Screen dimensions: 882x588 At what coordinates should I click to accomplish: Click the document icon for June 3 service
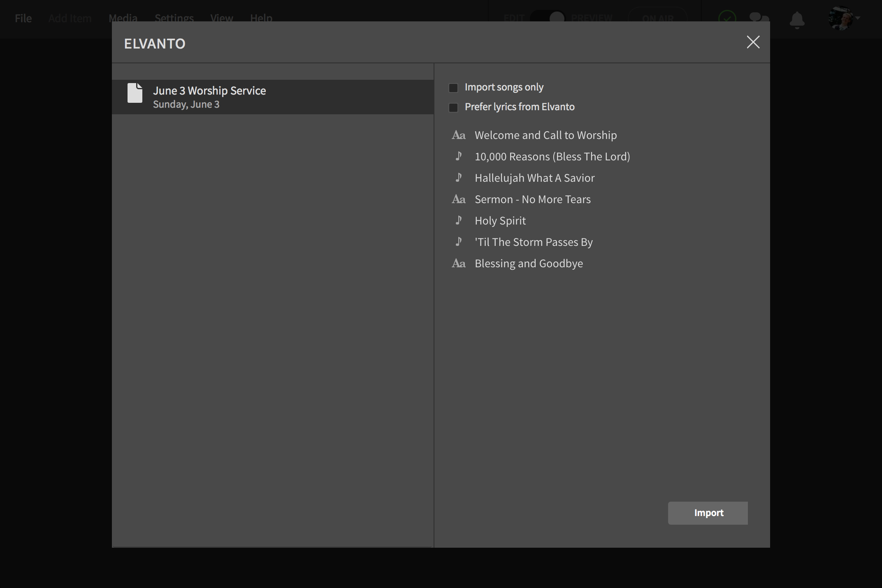click(135, 93)
